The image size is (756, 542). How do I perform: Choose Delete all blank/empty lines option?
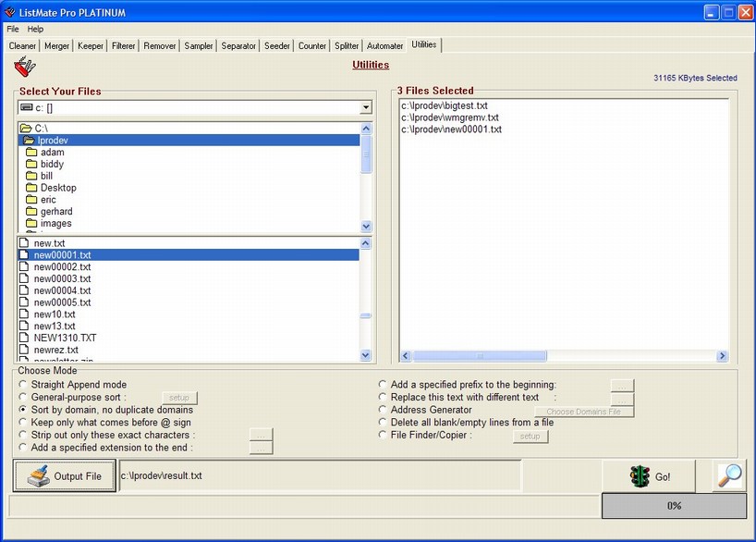(x=384, y=423)
